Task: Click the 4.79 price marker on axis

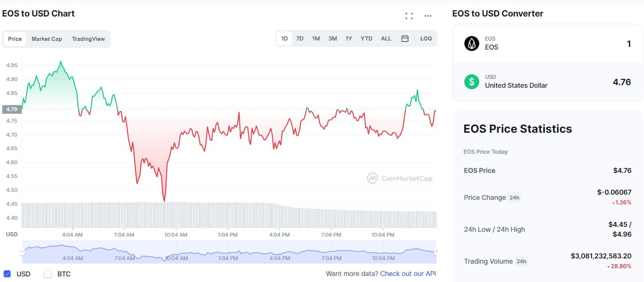Action: [12, 109]
